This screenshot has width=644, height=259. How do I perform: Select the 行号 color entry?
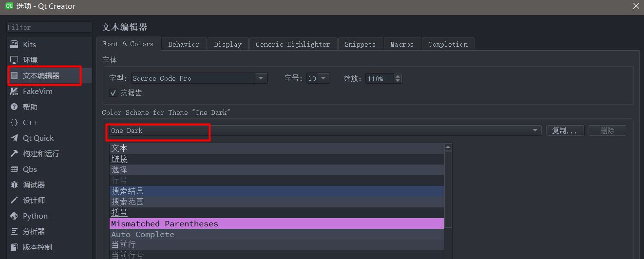point(277,181)
